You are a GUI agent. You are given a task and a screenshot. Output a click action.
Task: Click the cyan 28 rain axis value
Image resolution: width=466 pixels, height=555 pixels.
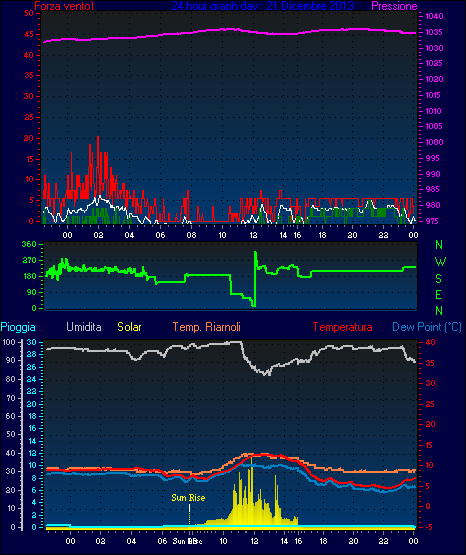point(32,354)
